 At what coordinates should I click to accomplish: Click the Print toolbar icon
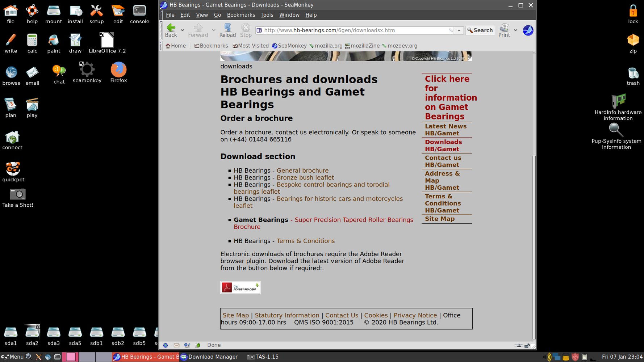click(504, 28)
